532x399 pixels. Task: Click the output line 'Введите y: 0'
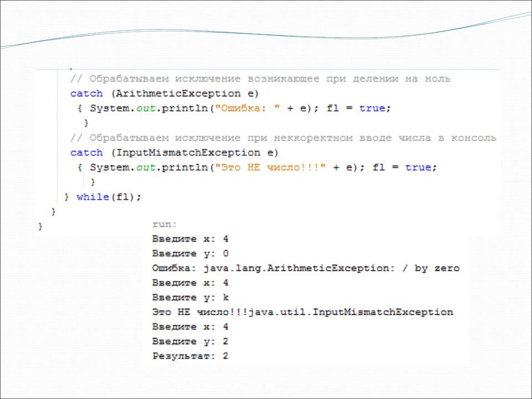[190, 254]
